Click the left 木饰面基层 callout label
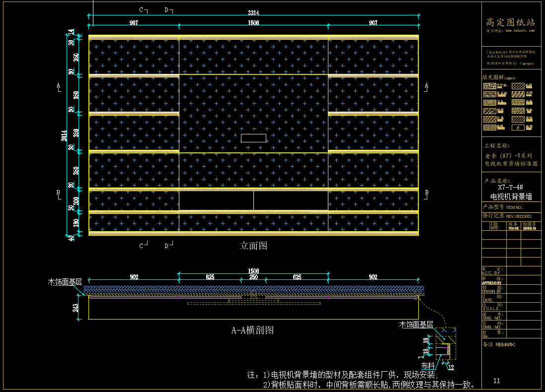This screenshot has width=545, height=392. coord(65,281)
